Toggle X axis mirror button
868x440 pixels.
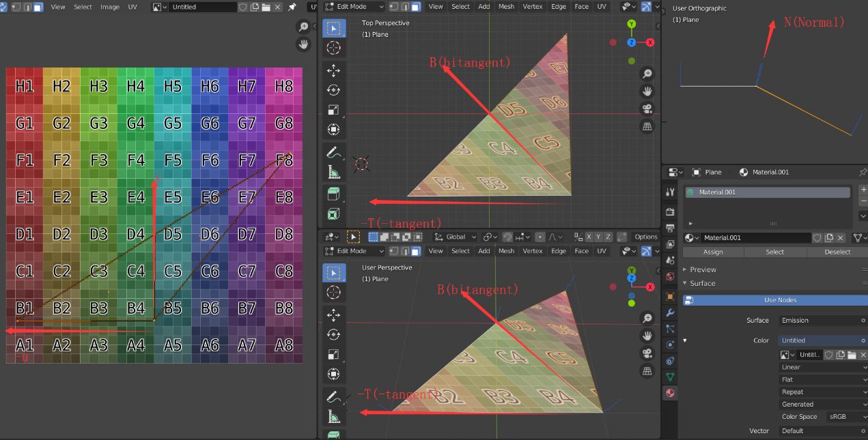tap(589, 237)
